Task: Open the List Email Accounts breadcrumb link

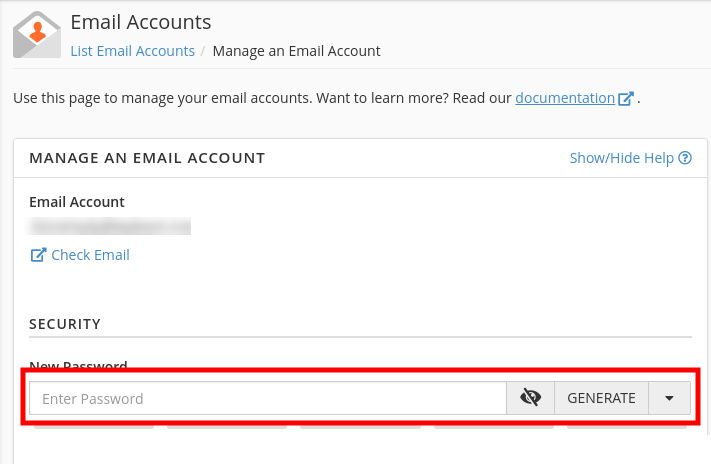Action: (132, 50)
